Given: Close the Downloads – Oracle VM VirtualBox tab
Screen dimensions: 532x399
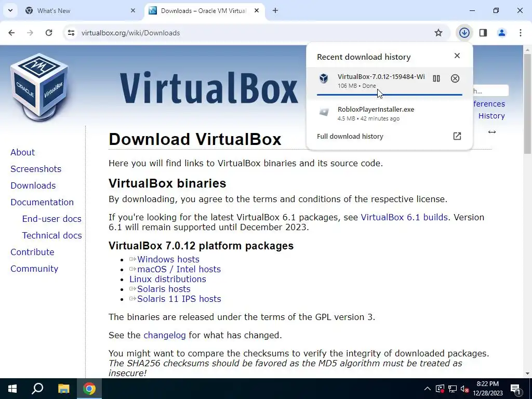Looking at the screenshot, I should pyautogui.click(x=257, y=10).
